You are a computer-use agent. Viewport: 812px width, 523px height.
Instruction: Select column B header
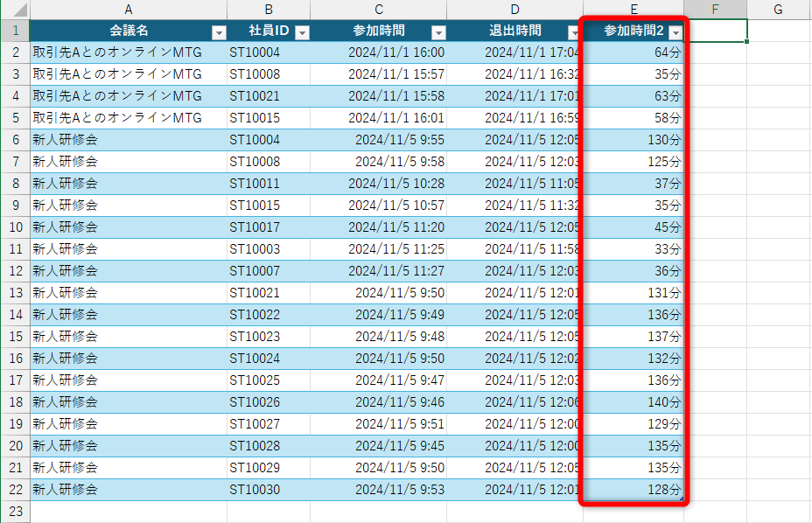pyautogui.click(x=269, y=10)
